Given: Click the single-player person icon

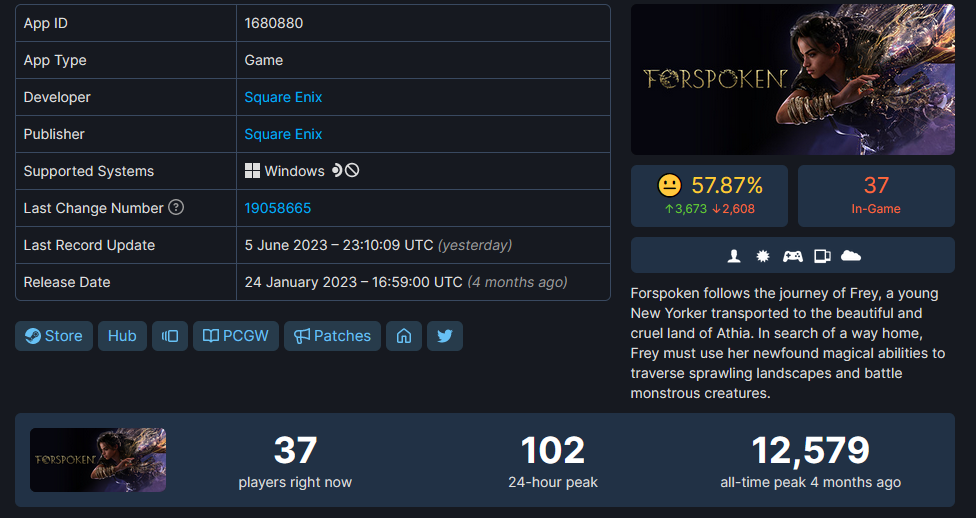Looking at the screenshot, I should (735, 256).
